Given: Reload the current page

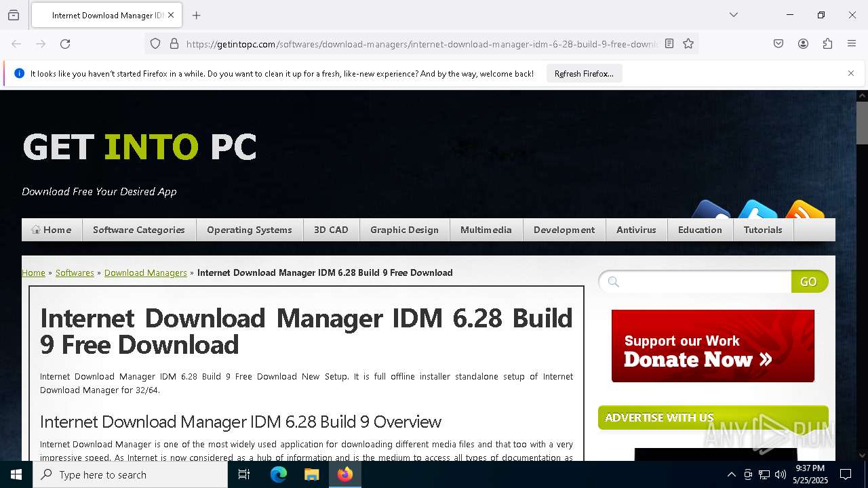Looking at the screenshot, I should [x=65, y=43].
